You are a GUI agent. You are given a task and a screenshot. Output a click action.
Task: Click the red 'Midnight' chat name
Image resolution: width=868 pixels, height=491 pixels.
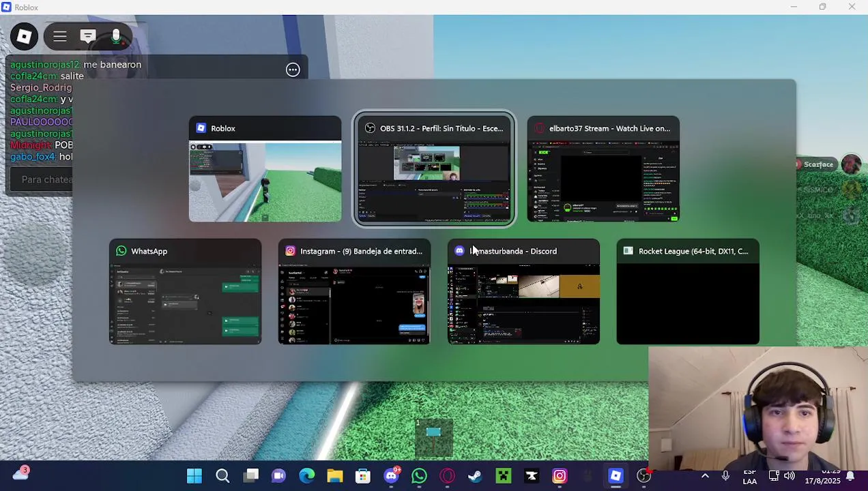pyautogui.click(x=31, y=145)
